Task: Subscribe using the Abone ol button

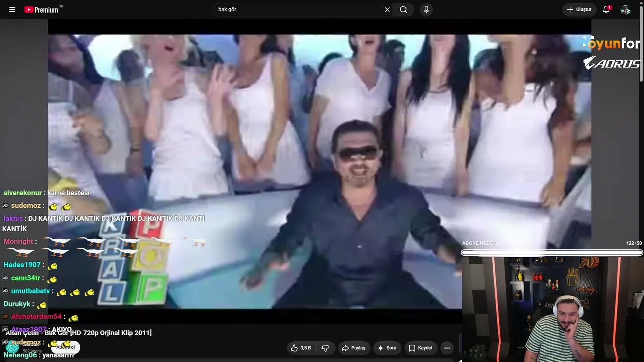Action: [x=66, y=347]
